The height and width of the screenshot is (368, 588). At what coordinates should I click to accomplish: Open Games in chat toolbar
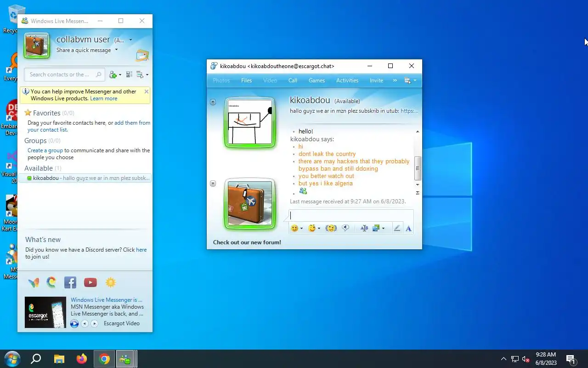coord(317,80)
